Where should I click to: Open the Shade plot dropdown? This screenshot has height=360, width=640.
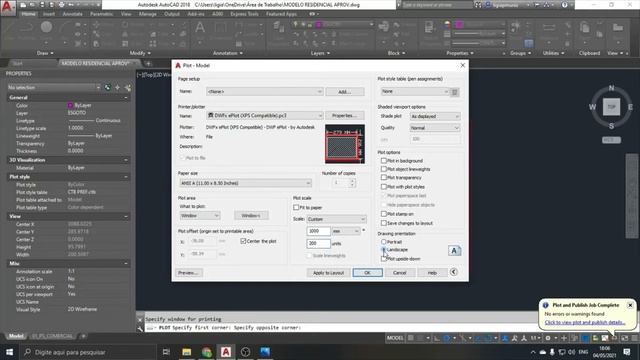click(435, 116)
